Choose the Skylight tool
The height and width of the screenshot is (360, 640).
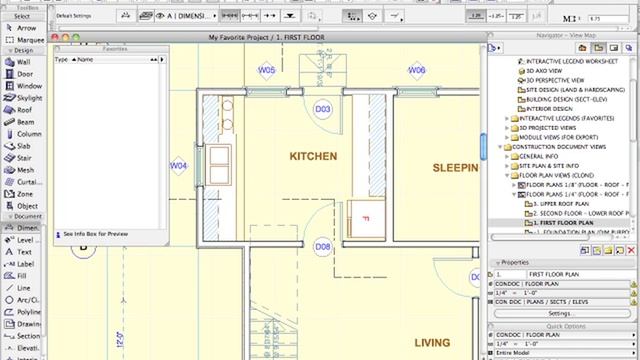coord(23,98)
